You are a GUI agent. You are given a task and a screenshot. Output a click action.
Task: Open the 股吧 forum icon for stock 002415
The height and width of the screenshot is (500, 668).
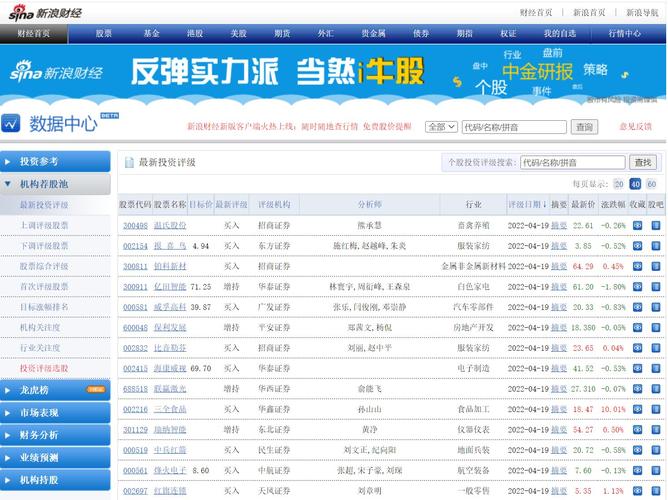656,368
